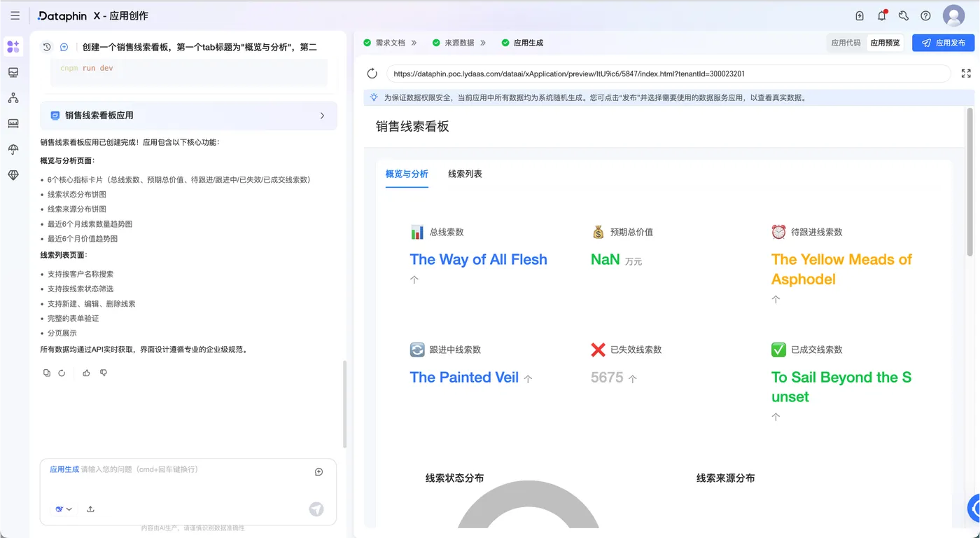The image size is (980, 538).
Task: Click the 总线索数 value The Way of All Flesh
Action: coord(479,260)
